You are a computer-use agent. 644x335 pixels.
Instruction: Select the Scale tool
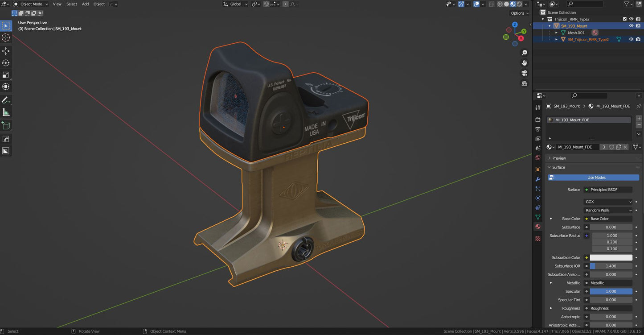click(x=6, y=75)
